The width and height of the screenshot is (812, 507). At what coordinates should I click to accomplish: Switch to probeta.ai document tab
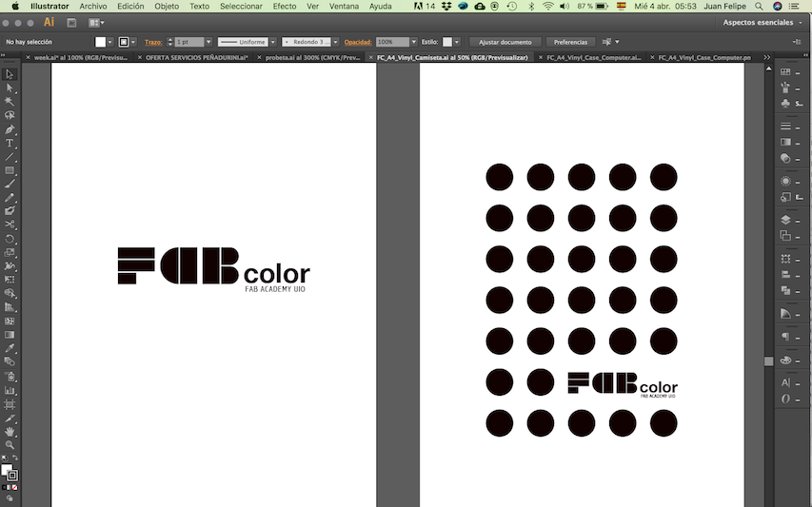(312, 57)
